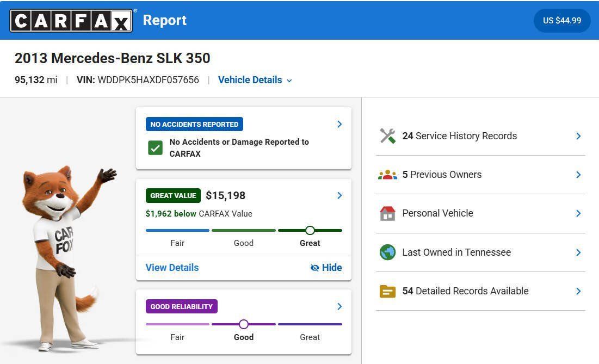The width and height of the screenshot is (599, 364).
Task: Click the green No Accidents checkmark
Action: [x=155, y=148]
